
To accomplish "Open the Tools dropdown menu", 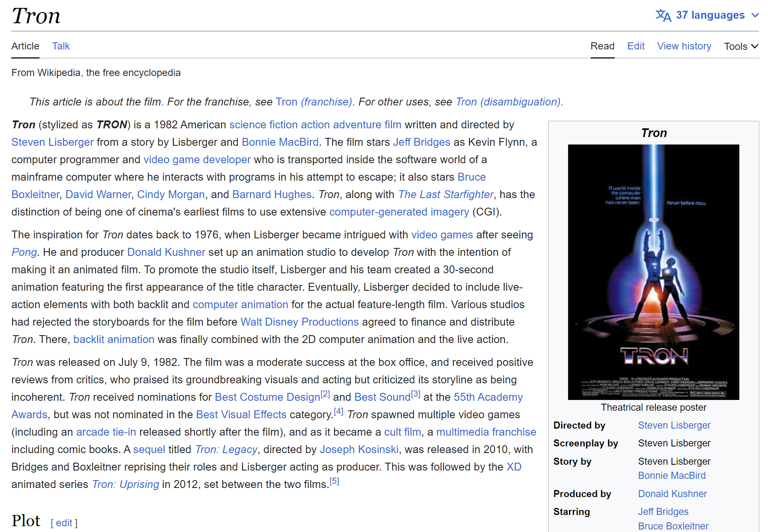I will pyautogui.click(x=741, y=47).
